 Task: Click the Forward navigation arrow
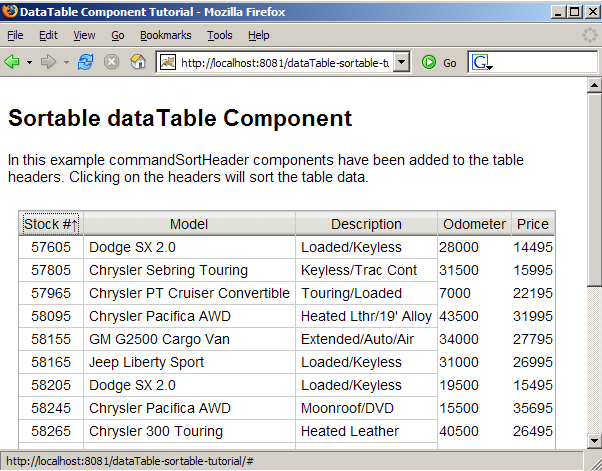pos(49,62)
